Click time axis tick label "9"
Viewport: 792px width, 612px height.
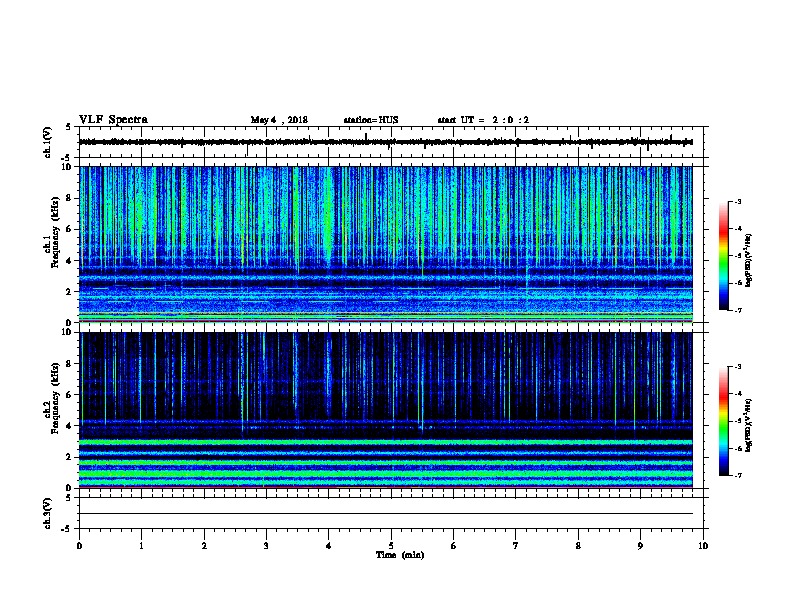[x=640, y=546]
